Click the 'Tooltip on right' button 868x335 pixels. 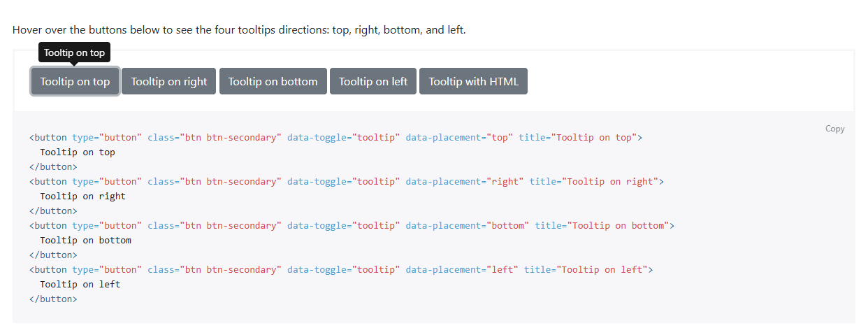[x=169, y=81]
